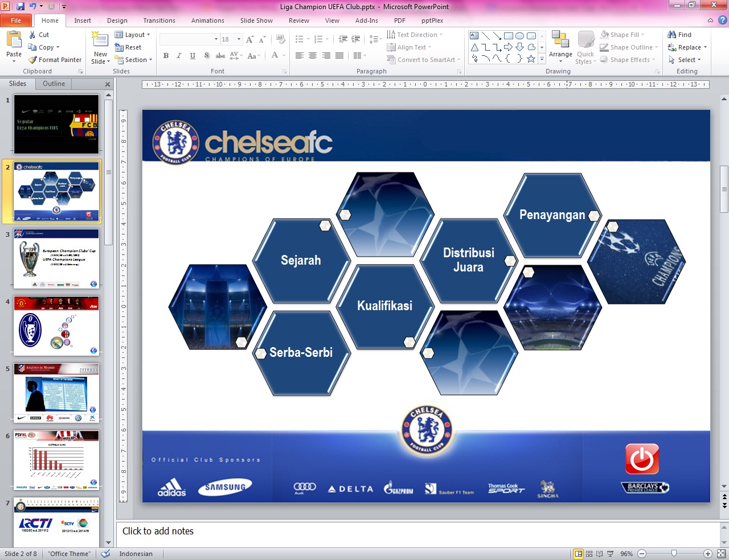This screenshot has width=729, height=560.
Task: Expand the Section dropdown
Action: pos(134,60)
